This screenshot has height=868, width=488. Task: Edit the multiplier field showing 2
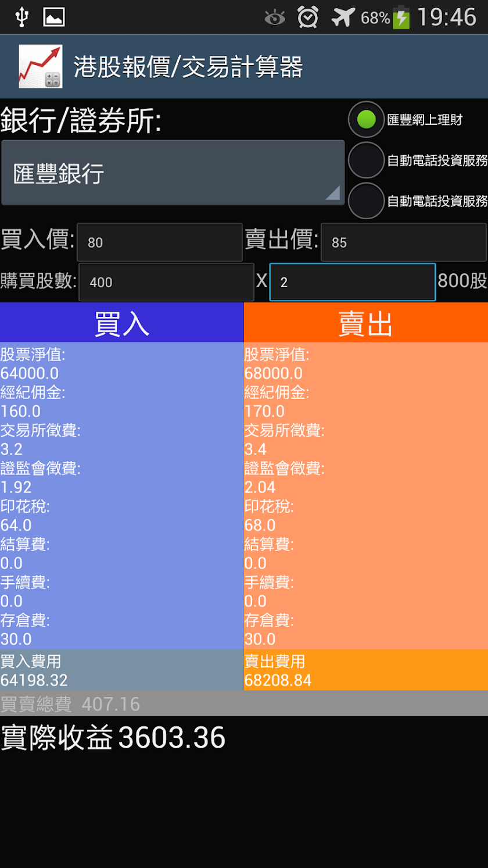(353, 282)
